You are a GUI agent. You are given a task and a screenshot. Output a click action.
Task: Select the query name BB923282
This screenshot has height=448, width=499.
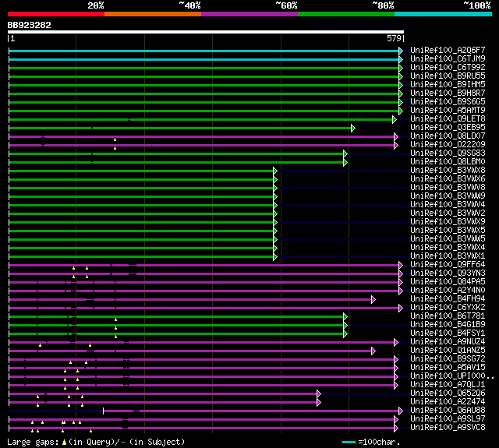[30, 25]
